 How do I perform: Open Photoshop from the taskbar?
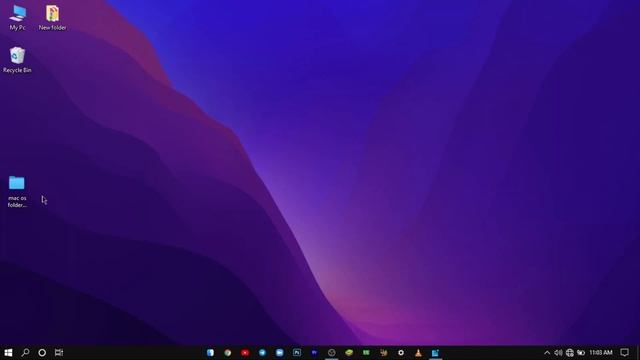[297, 353]
